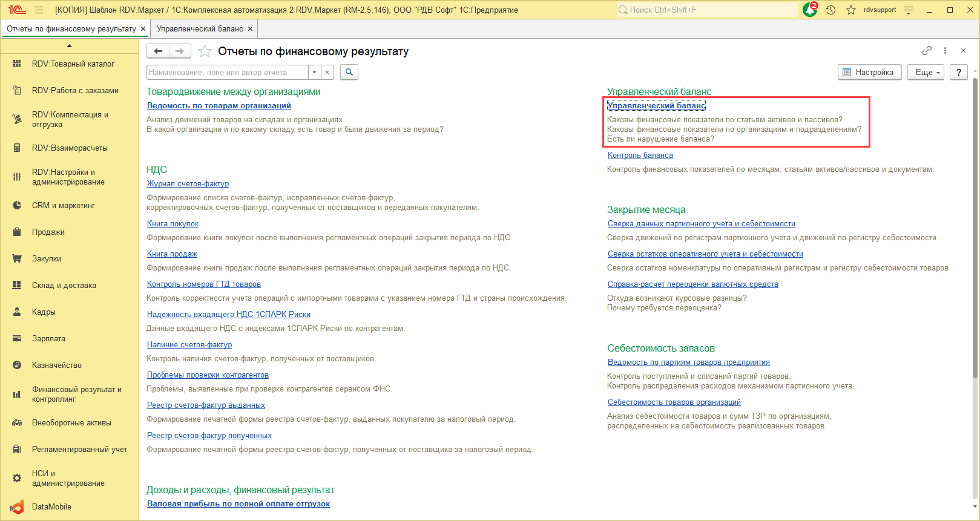Open Книга покупок report link
Image resolution: width=980 pixels, height=521 pixels.
173,224
